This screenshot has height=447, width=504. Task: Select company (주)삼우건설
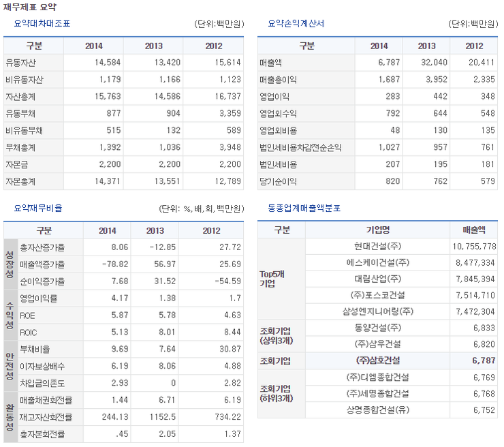378,345
